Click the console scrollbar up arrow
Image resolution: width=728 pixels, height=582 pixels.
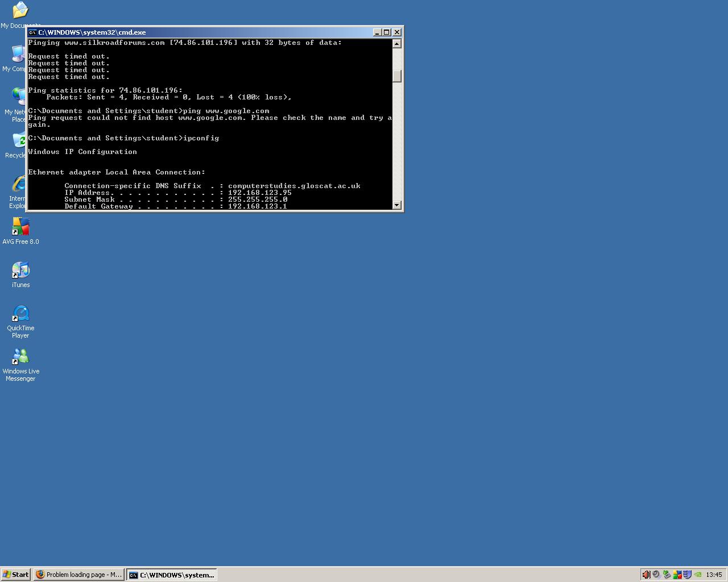[x=397, y=44]
